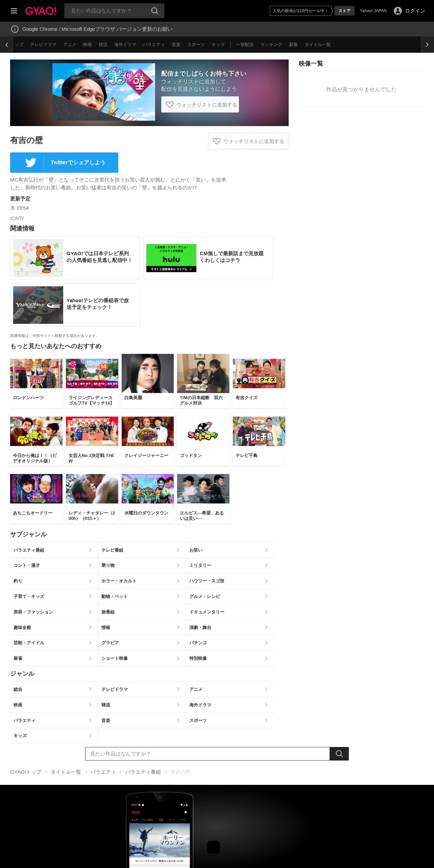This screenshot has height=868, width=434.
Task: Share via Twitterでシェアしよう button
Action: [x=64, y=163]
